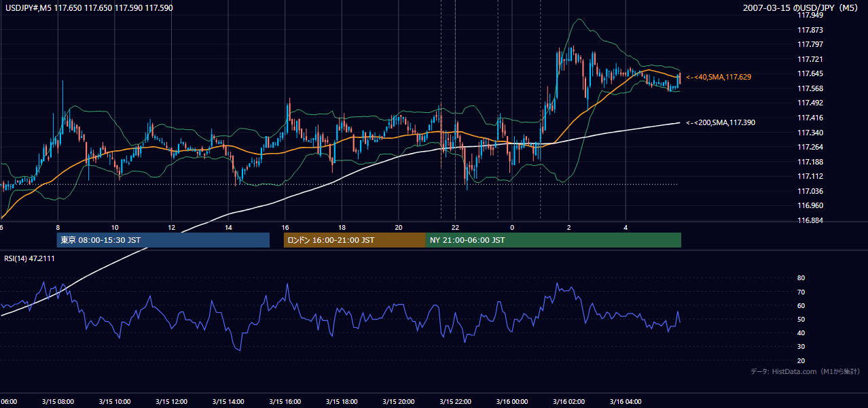Click the bottom time label 3/15 16:00
Screen dimensions: 868x408
[285, 401]
